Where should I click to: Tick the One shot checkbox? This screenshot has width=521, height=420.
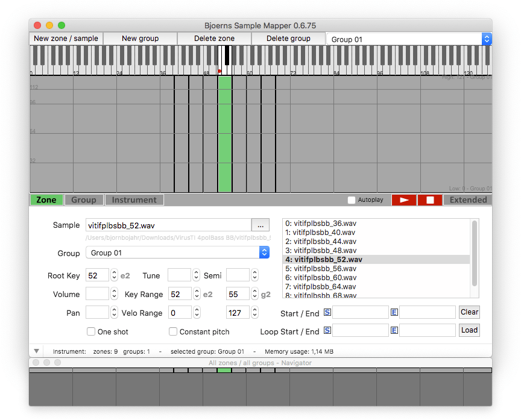point(90,331)
